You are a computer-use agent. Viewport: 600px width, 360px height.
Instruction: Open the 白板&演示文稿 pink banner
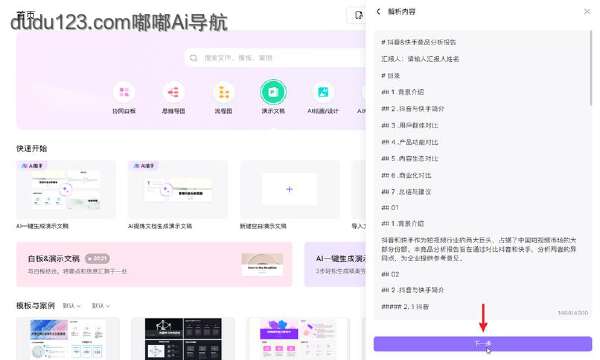click(x=154, y=264)
